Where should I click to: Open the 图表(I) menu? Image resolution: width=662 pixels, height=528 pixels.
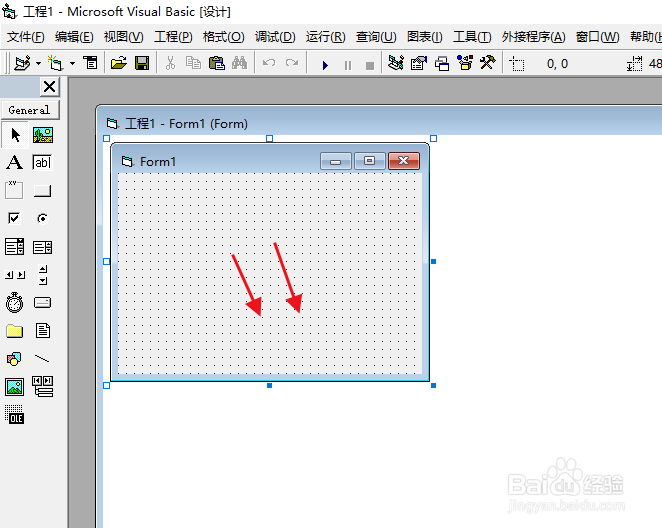(424, 37)
